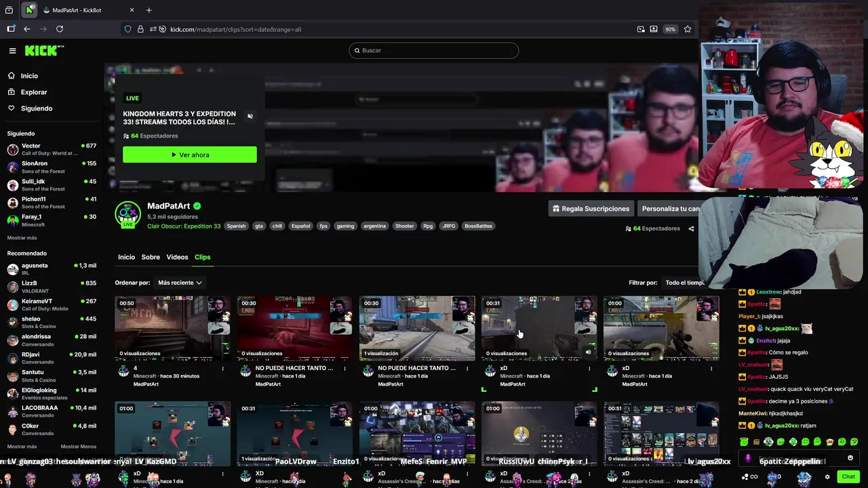Play the clip titled 4
The image size is (868, 488).
pyautogui.click(x=172, y=328)
